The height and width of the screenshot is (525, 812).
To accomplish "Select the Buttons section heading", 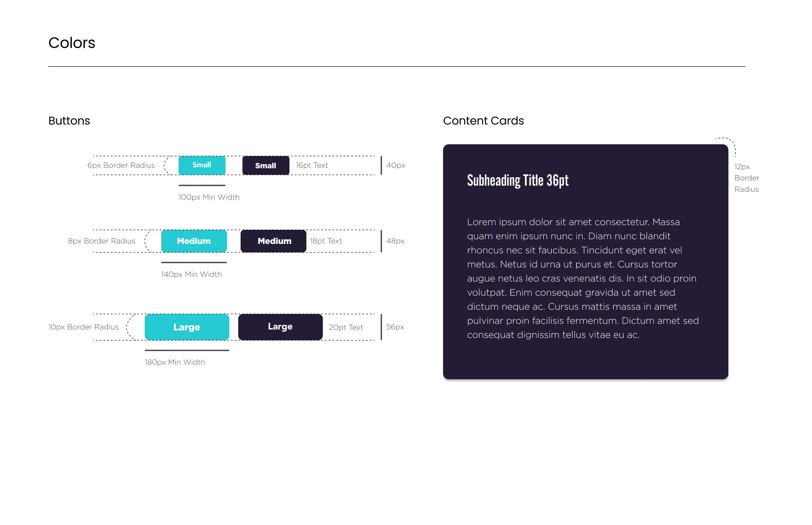I will [x=69, y=121].
